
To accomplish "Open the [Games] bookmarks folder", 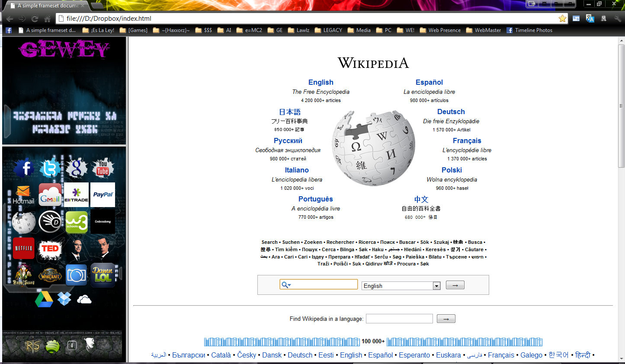I will click(x=134, y=30).
